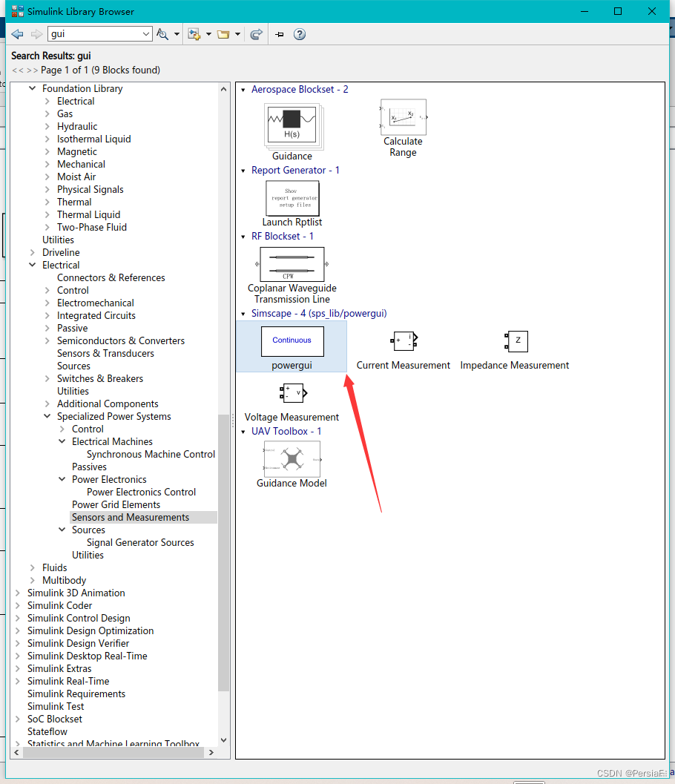Expand the Fluids tree node
675x784 pixels.
[x=33, y=567]
